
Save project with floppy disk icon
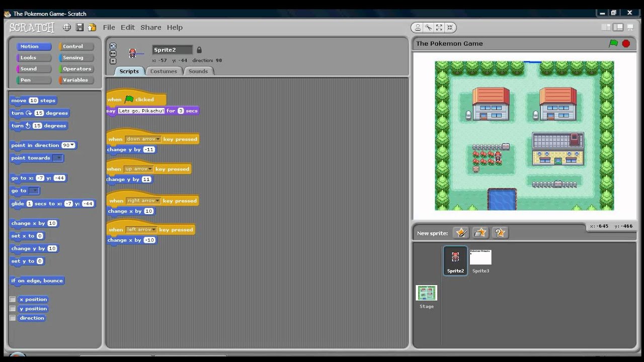[79, 27]
